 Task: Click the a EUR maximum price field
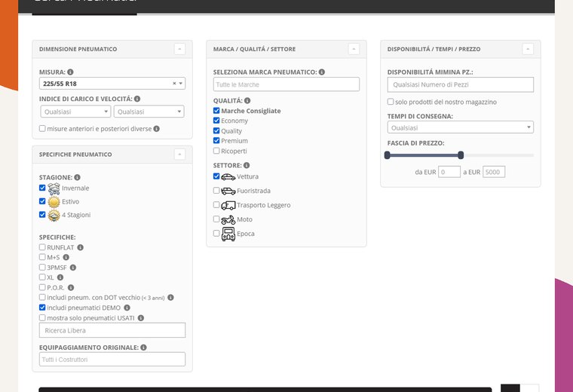point(494,172)
